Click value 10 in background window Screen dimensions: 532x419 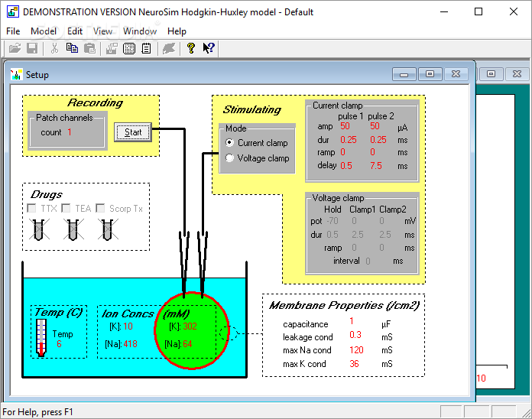(482, 378)
